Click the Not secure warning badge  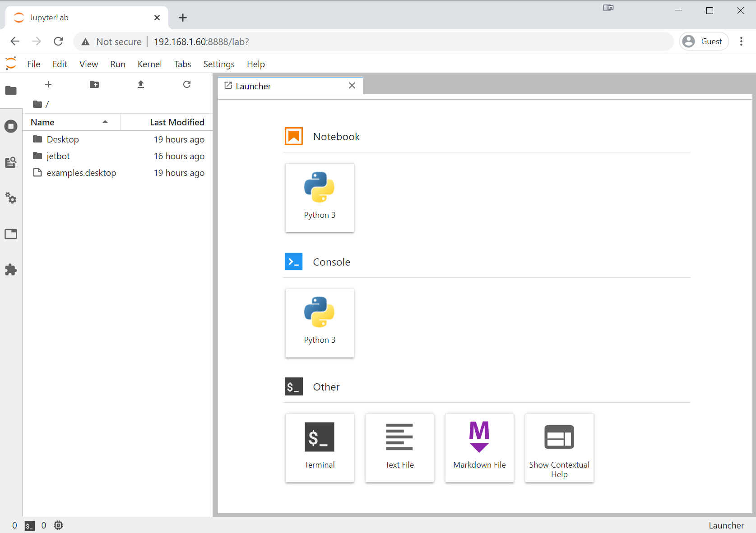click(x=111, y=41)
